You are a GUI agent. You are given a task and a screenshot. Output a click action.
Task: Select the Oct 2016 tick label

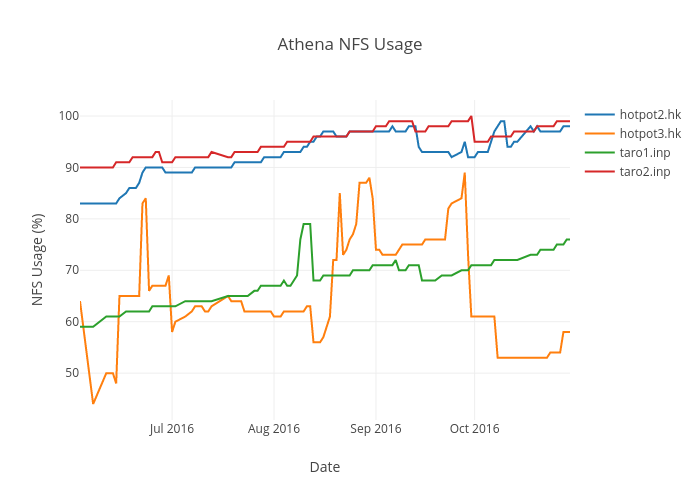click(x=474, y=429)
